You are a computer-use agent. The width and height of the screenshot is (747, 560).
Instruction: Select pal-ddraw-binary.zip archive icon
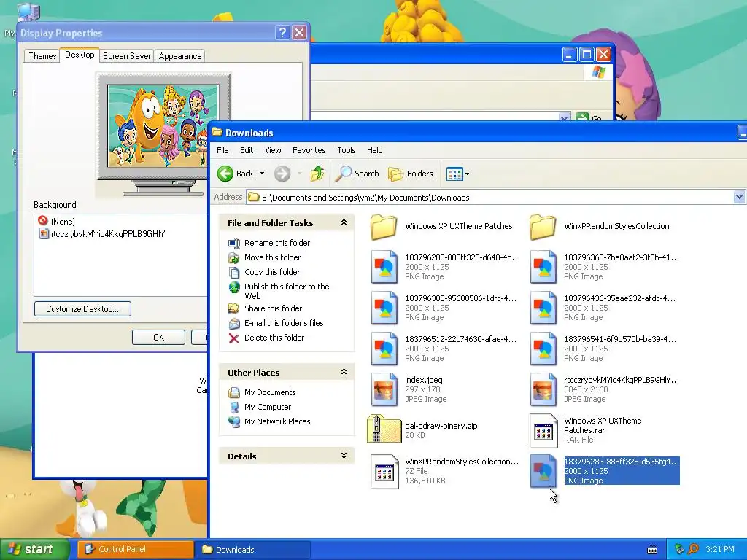[384, 429]
